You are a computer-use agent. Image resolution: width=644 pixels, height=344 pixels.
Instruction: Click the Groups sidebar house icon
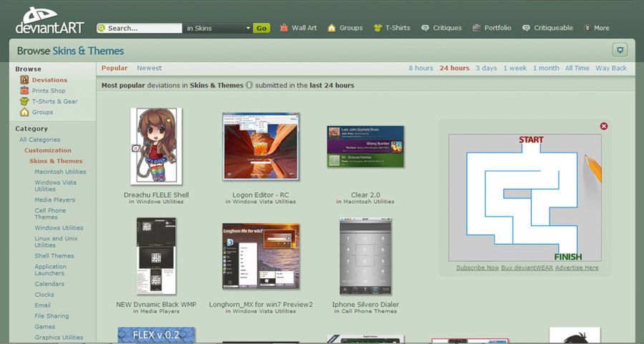click(24, 112)
